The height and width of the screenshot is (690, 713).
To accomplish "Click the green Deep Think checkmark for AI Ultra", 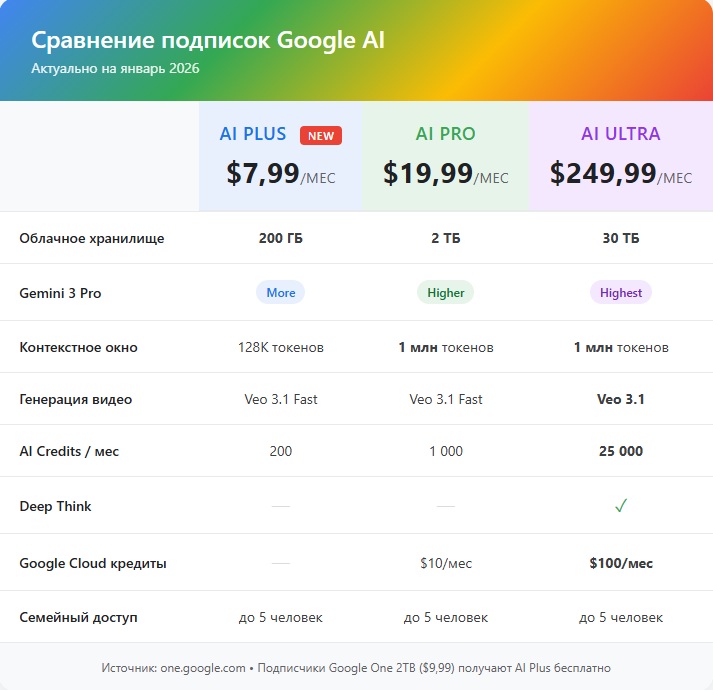I will [621, 506].
